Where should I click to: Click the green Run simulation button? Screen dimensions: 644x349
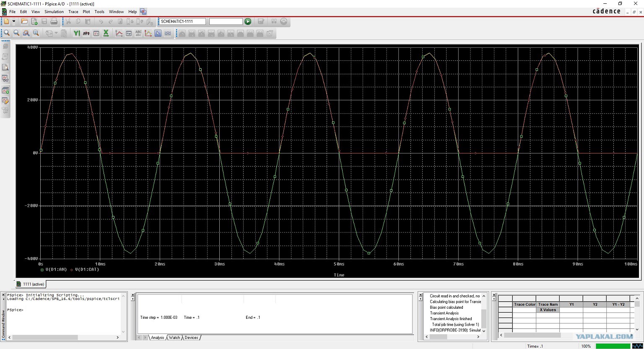click(248, 21)
